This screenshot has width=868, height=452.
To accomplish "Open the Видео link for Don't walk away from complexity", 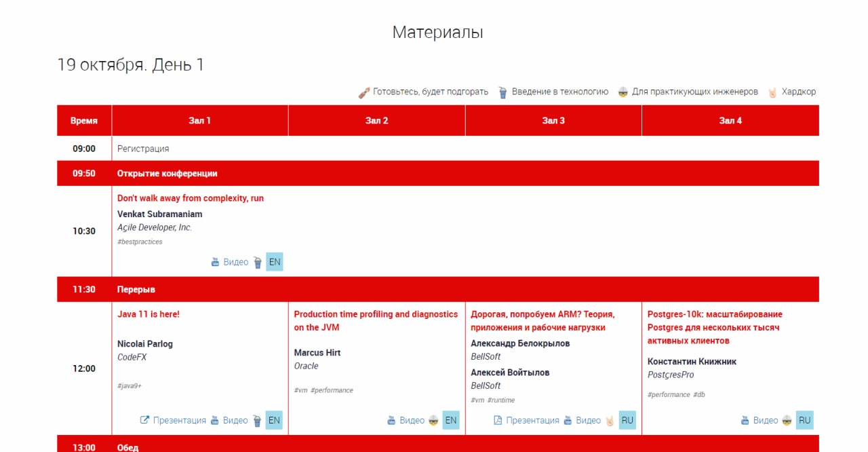I will coord(236,262).
